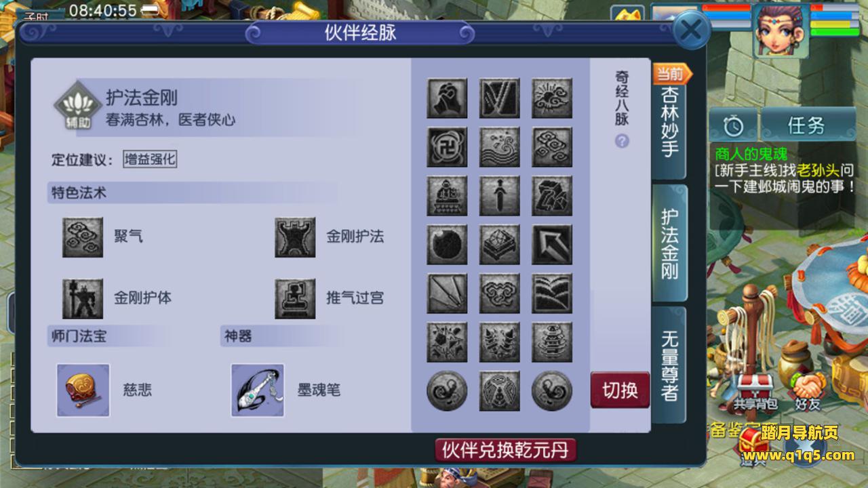Screen dimensions: 868x488
Task: Select the 金刚护体 skill icon
Action: (x=83, y=298)
